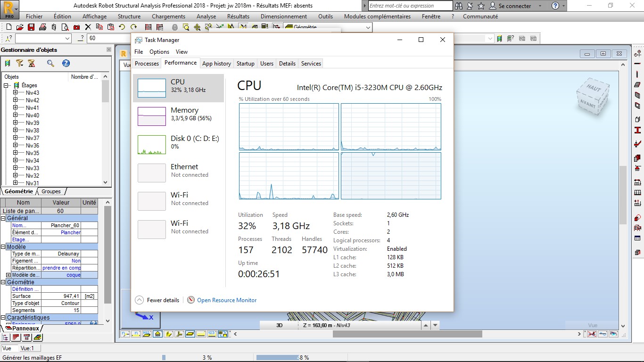Open Task Manager Options menu
This screenshot has height=362, width=644.
159,52
